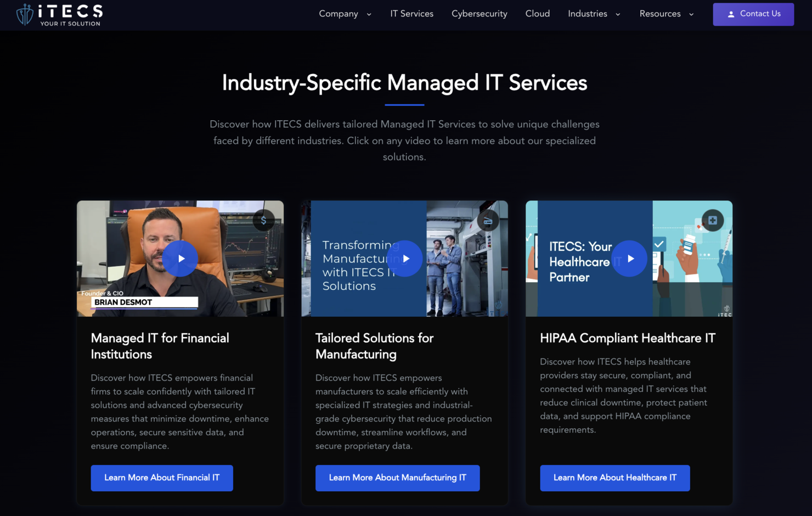This screenshot has height=516, width=812.
Task: Click the 'Discover how ITECS delivers' intro text
Action: coord(404,141)
